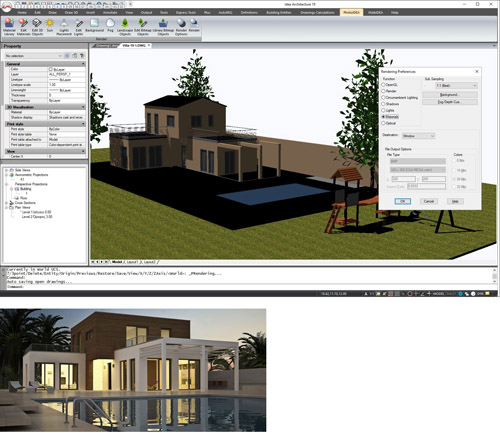Click the Fog icon in ribbon
This screenshot has height=433, width=500.
(110, 26)
